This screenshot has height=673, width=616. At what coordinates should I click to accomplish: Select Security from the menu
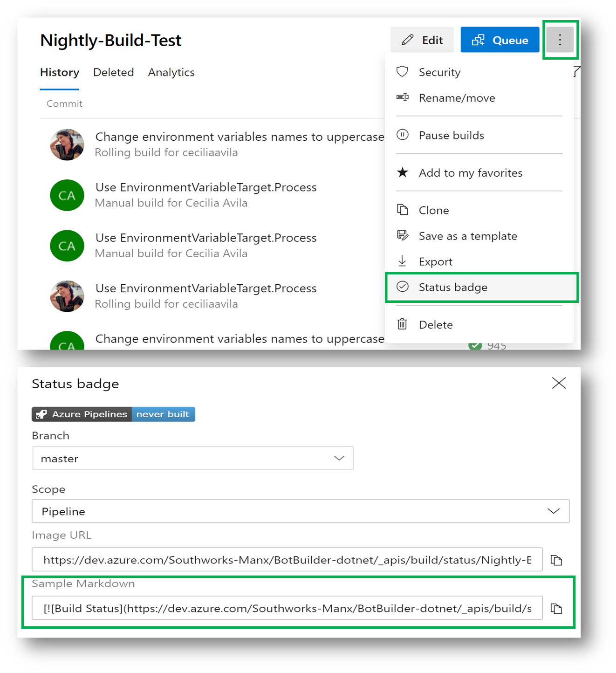(x=479, y=72)
